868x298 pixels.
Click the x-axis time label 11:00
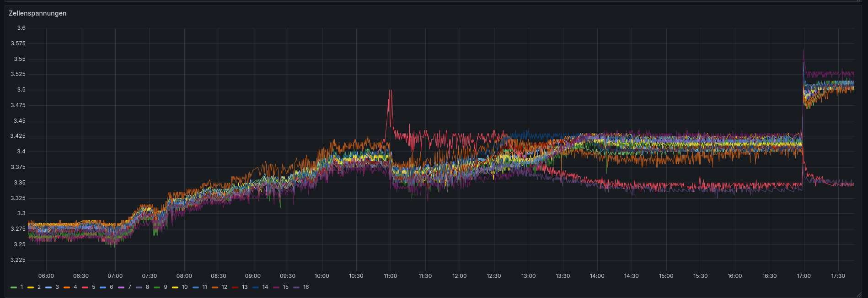click(x=391, y=276)
